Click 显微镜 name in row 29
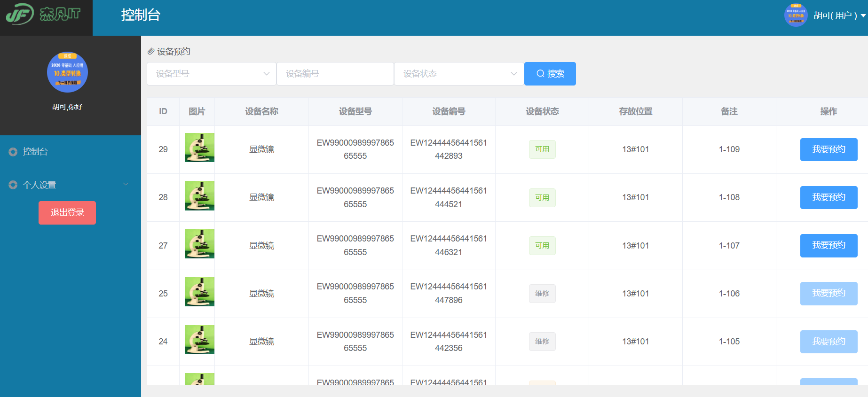The width and height of the screenshot is (868, 397). coord(261,149)
